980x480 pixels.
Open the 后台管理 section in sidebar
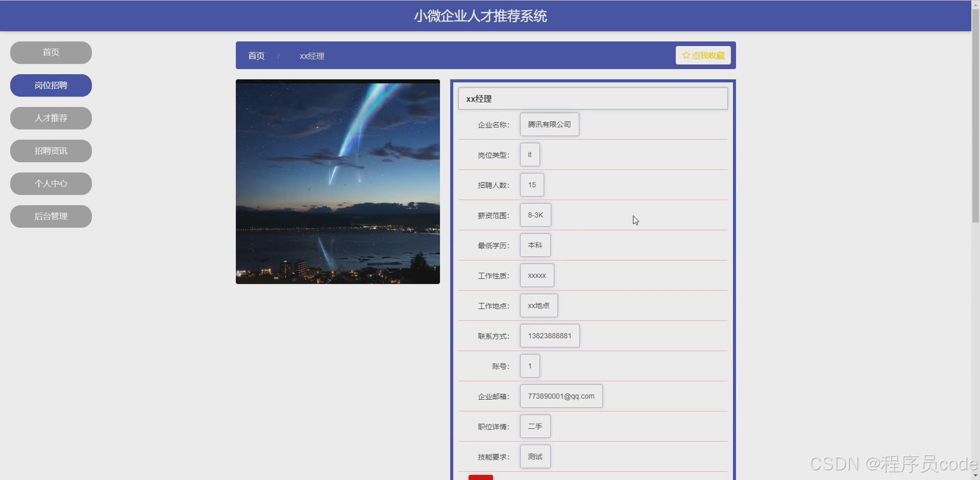[51, 216]
